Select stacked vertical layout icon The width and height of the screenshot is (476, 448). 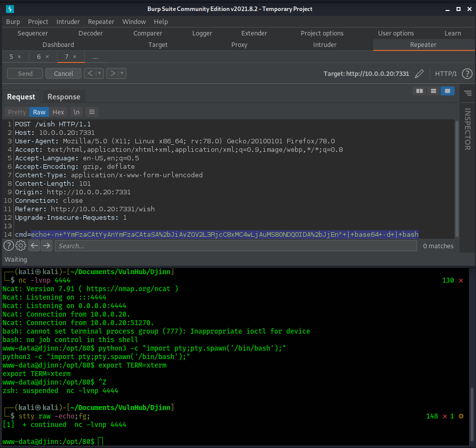[434, 91]
